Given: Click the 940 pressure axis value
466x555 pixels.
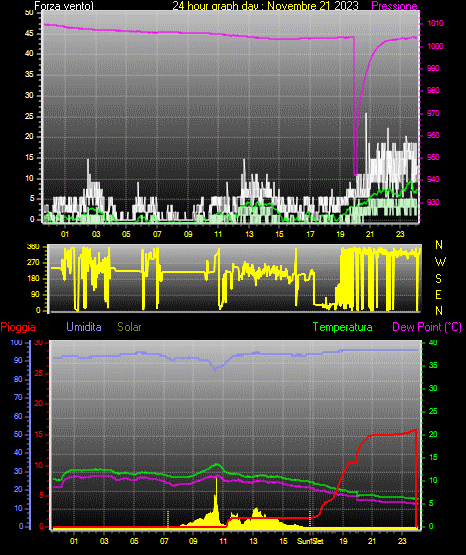Looking at the screenshot, I should point(433,179).
